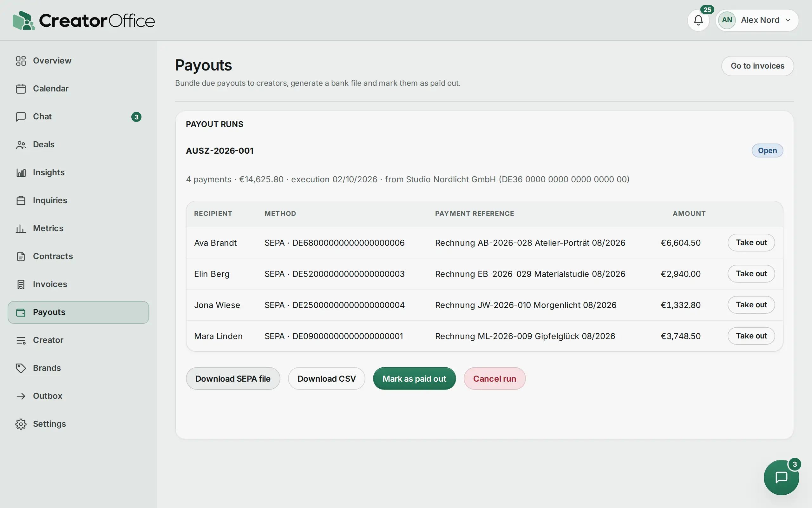This screenshot has width=812, height=508.
Task: Click the Overview grid icon
Action: 21,61
